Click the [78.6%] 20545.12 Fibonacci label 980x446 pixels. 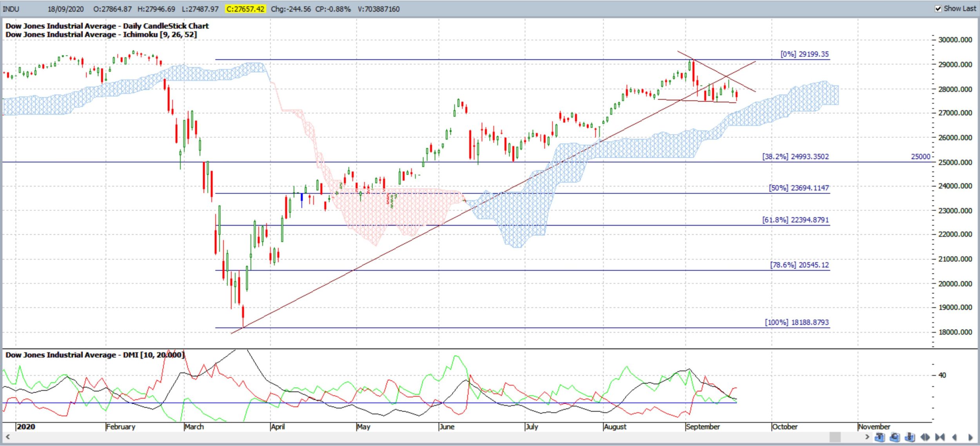(799, 265)
